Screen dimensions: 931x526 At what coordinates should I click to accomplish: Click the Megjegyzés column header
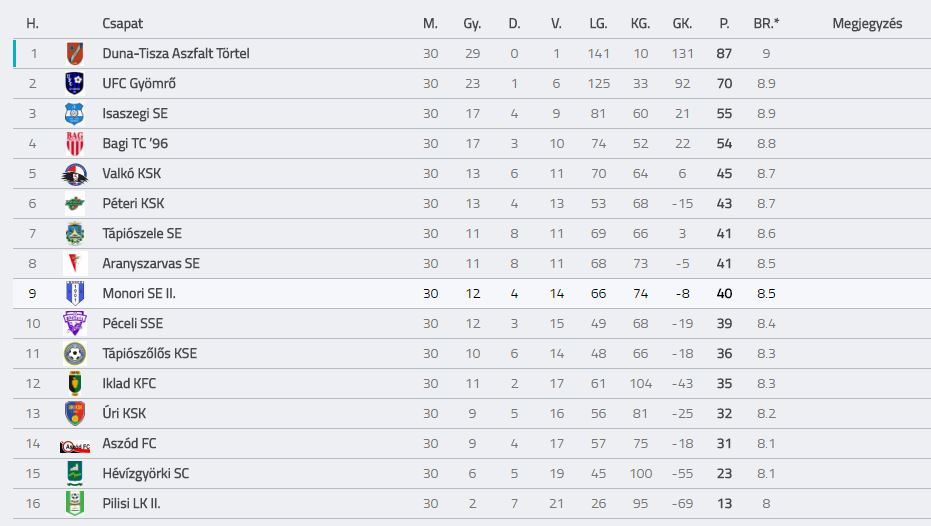tap(867, 24)
